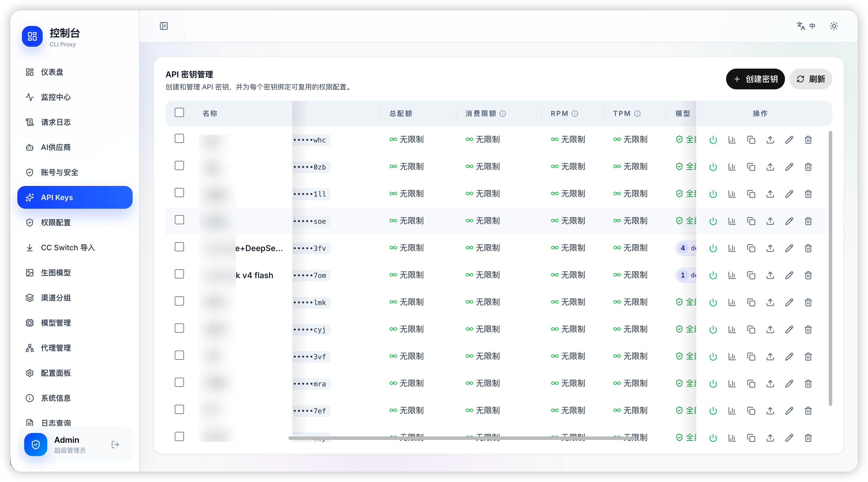Screen dimensions: 868x482
Task: Check the row for key ending 7om
Action: [x=179, y=274]
